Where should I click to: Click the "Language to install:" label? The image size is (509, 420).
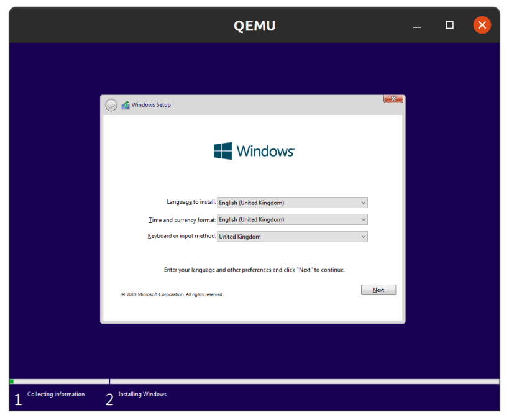tap(191, 202)
